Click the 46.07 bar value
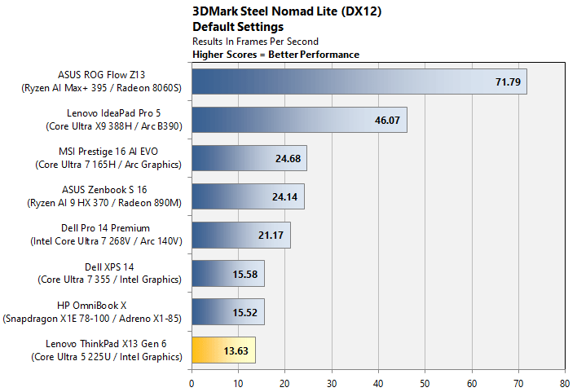The width and height of the screenshot is (577, 392). [x=387, y=120]
